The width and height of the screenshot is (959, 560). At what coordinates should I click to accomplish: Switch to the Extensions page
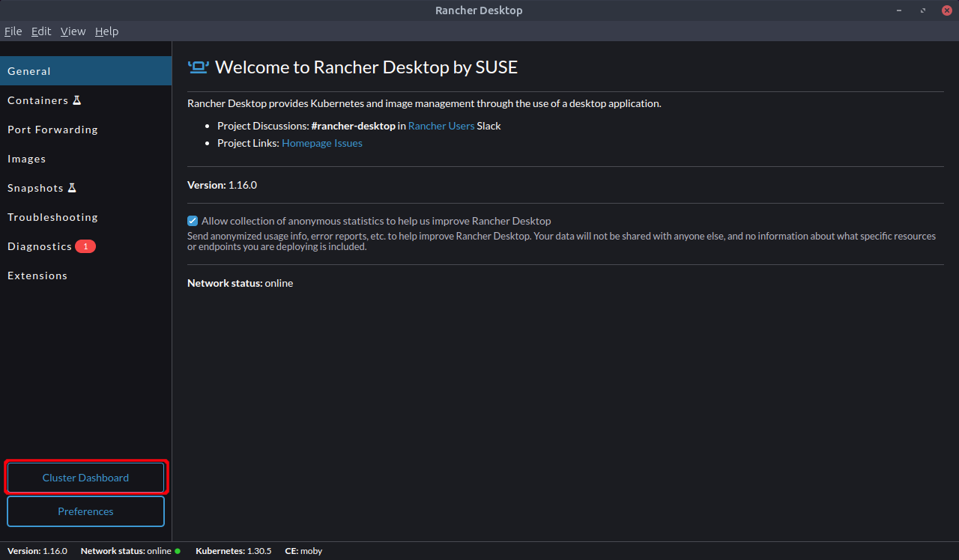pyautogui.click(x=37, y=276)
